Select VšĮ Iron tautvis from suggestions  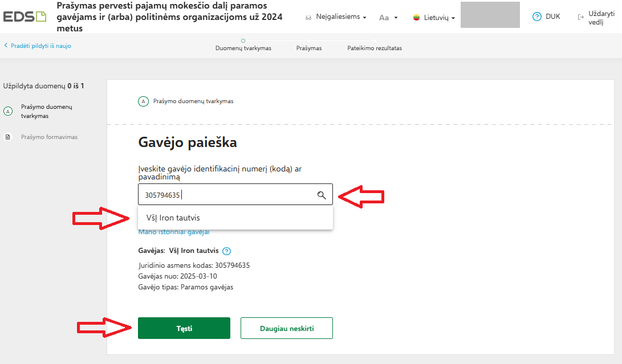(235, 218)
